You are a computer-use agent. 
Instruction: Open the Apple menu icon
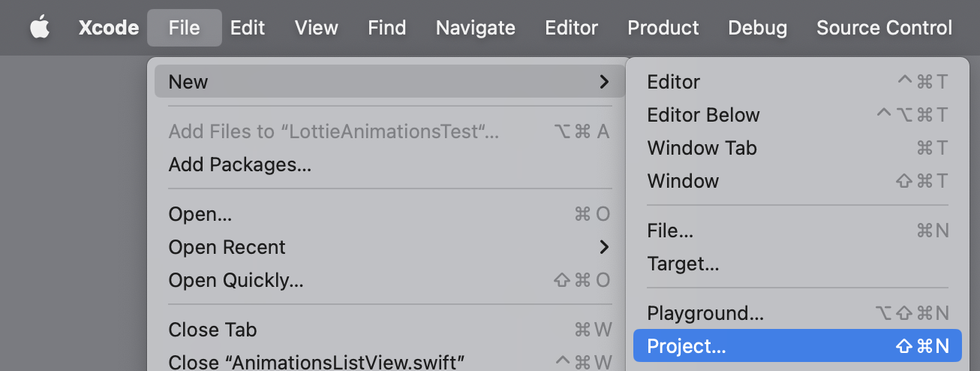(39, 28)
